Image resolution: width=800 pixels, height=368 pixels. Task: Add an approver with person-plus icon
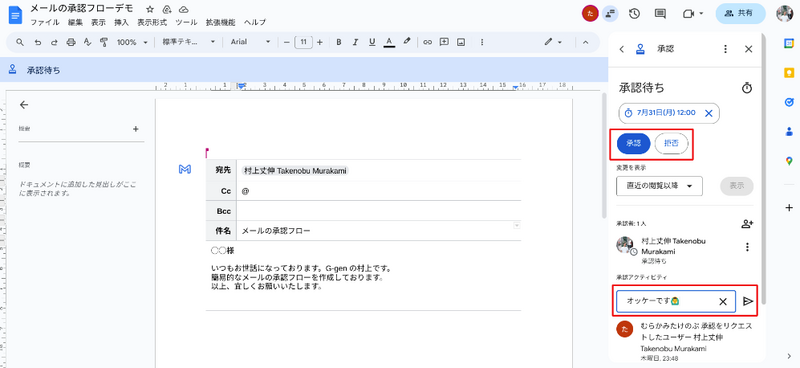tap(747, 224)
